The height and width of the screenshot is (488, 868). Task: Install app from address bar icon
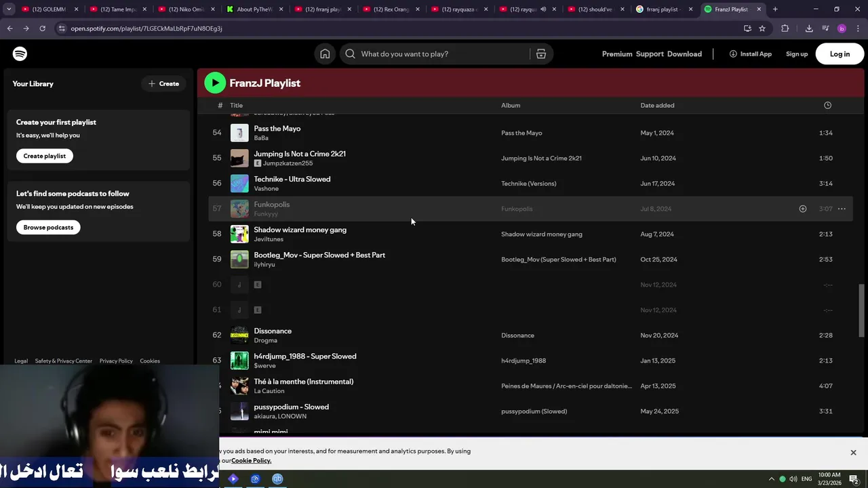[x=747, y=28]
